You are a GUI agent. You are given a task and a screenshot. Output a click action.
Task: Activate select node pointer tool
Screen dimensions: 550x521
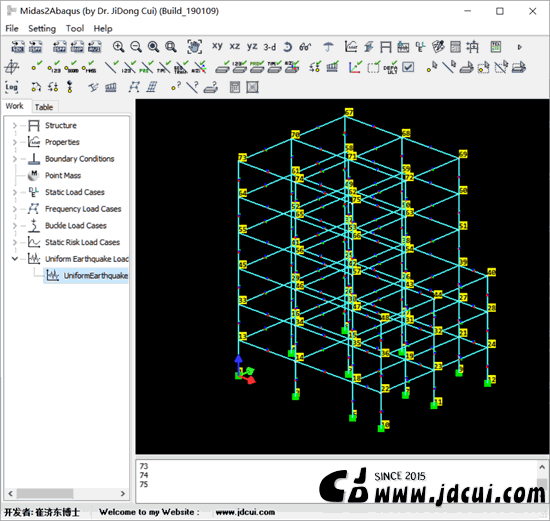[x=432, y=67]
